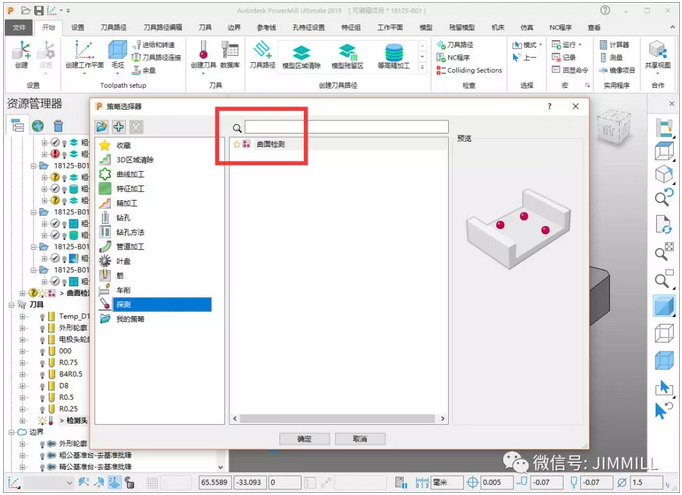Open the status bar workplane dropdown
The height and width of the screenshot is (495, 682).
pyautogui.click(x=69, y=482)
